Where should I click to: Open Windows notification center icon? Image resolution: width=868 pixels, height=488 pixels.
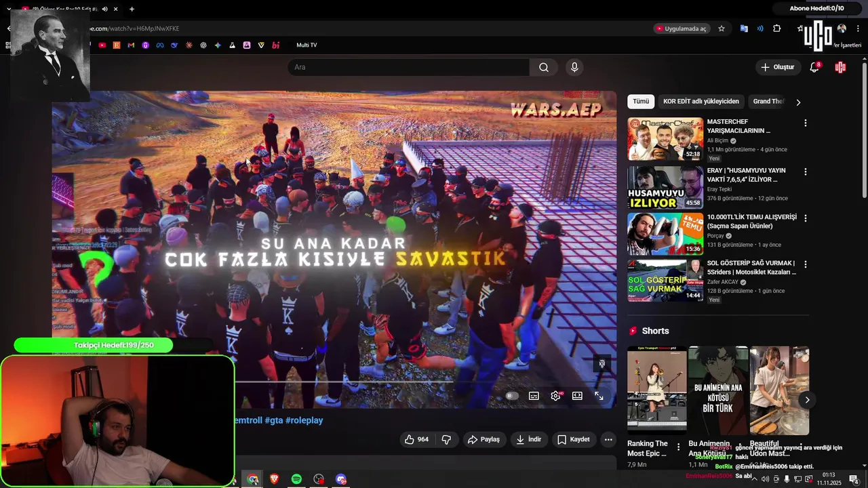(x=854, y=479)
